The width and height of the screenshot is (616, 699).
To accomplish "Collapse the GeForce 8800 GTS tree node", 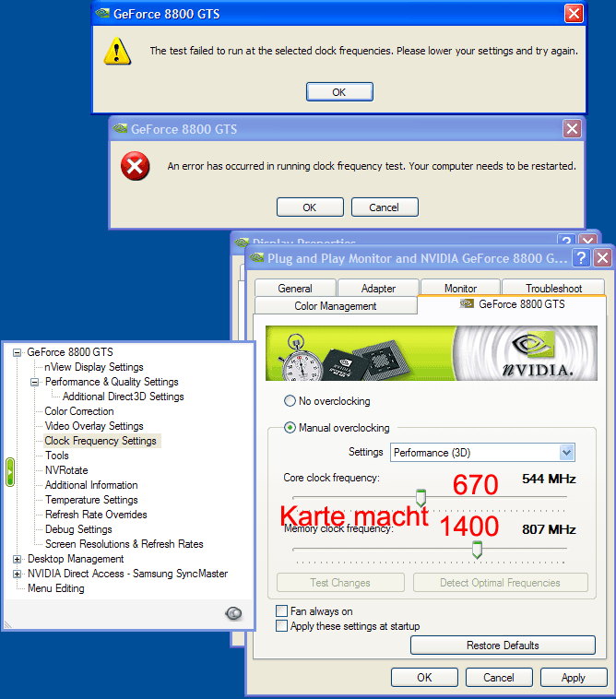I will (x=17, y=352).
